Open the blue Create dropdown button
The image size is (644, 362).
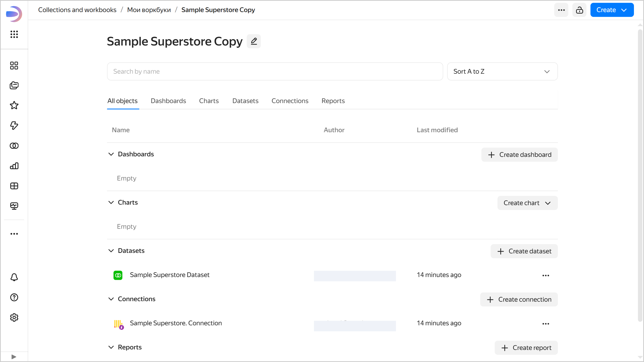[612, 10]
